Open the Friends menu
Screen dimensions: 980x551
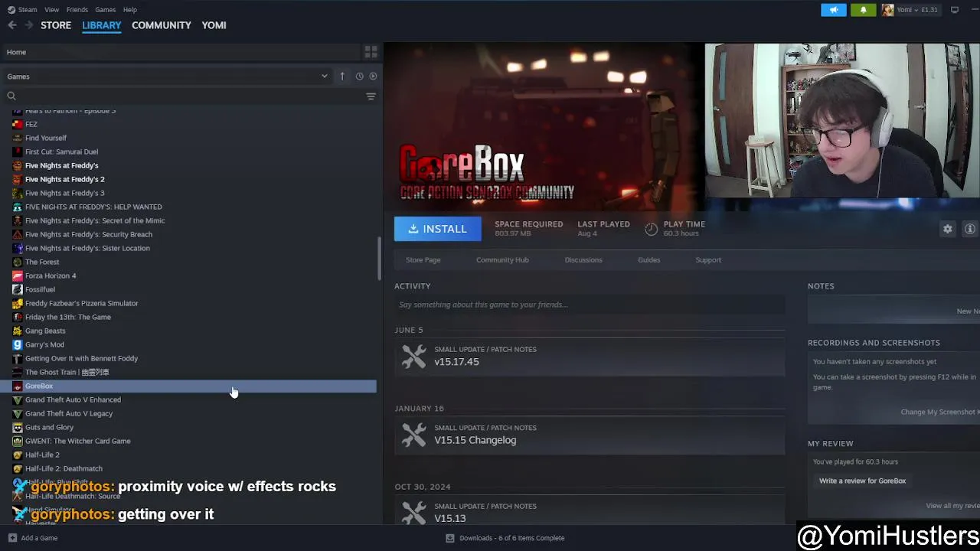coord(77,10)
